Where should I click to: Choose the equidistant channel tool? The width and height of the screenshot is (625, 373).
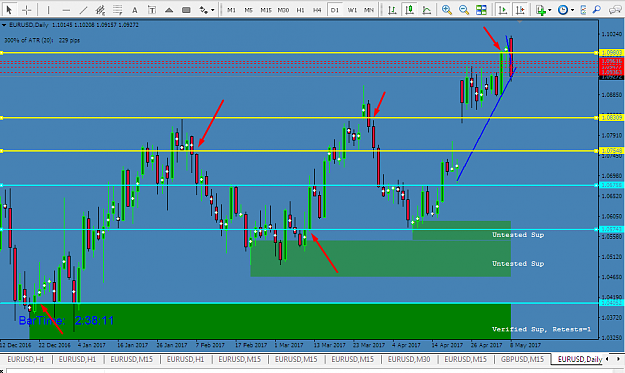pos(100,10)
